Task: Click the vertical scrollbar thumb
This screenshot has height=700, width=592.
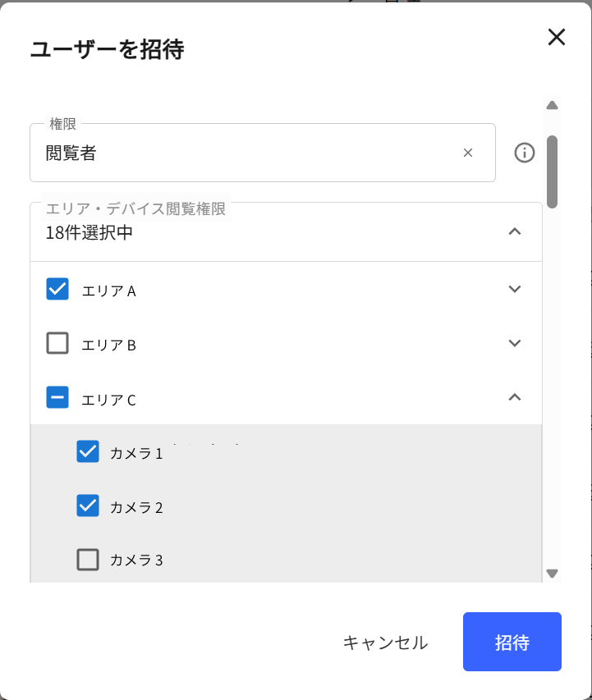Action: 553,172
